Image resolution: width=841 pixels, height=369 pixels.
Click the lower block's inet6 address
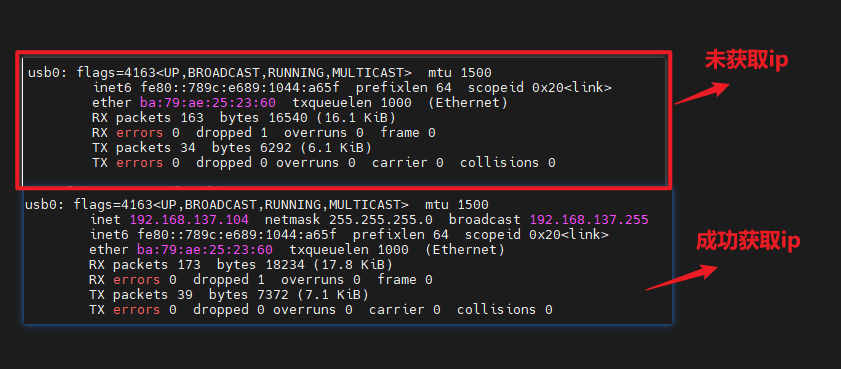point(237,235)
